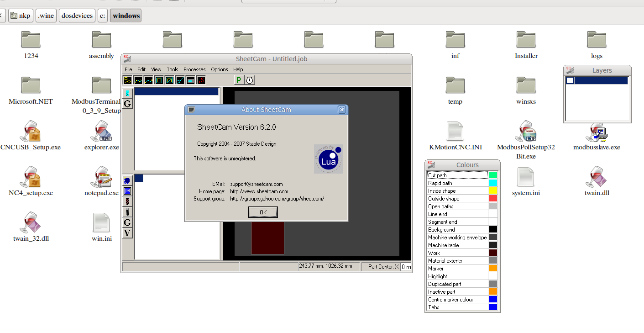Screen dimensions: 644x333
Task: Click the G icon below the cyan tool icon
Action: [128, 104]
